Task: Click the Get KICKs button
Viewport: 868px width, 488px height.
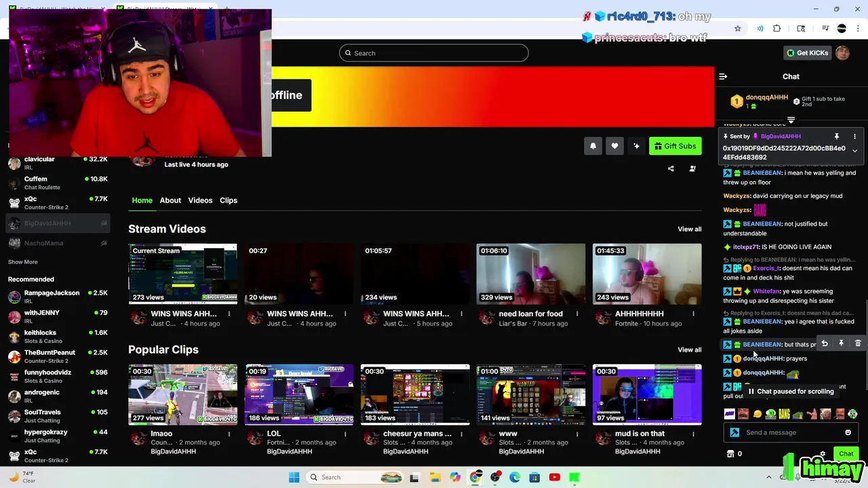Action: click(x=807, y=53)
